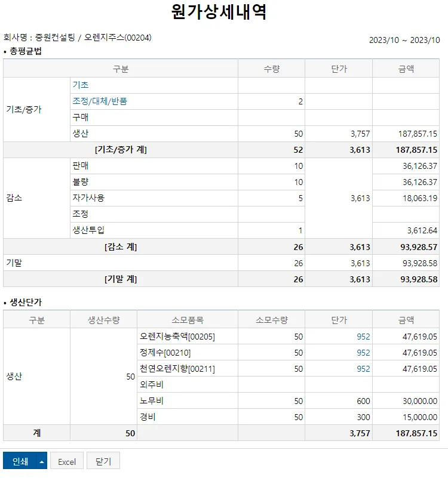Image resolution: width=448 pixels, height=478 pixels.
Task: Select the [기말 계] total row
Action: click(221, 279)
